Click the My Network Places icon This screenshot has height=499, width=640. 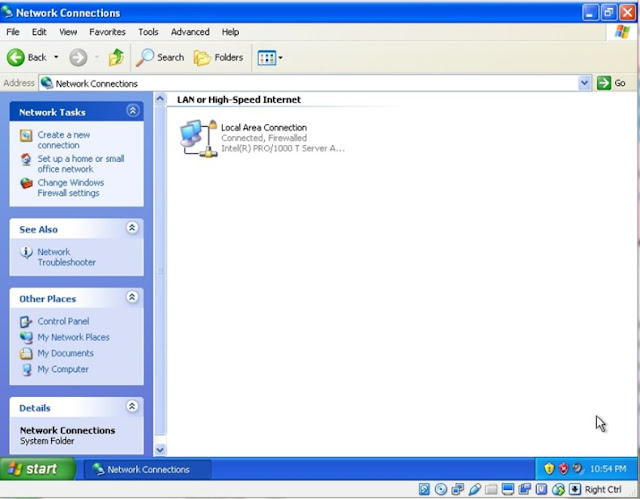tap(26, 337)
